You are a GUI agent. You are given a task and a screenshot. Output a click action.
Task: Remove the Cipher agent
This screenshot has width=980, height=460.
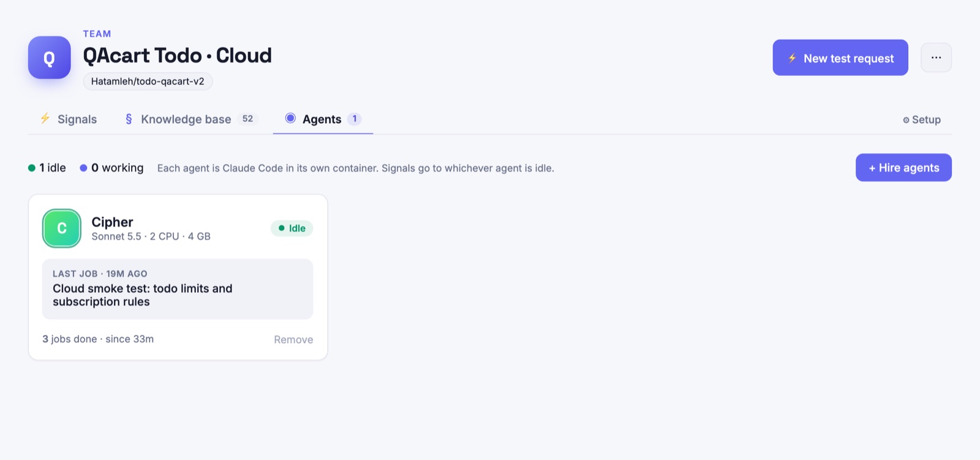(293, 339)
